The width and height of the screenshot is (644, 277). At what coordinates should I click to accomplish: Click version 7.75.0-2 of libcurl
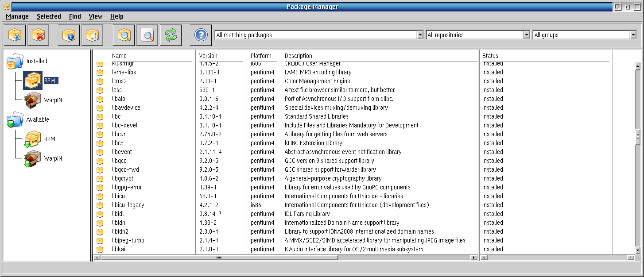pyautogui.click(x=210, y=134)
